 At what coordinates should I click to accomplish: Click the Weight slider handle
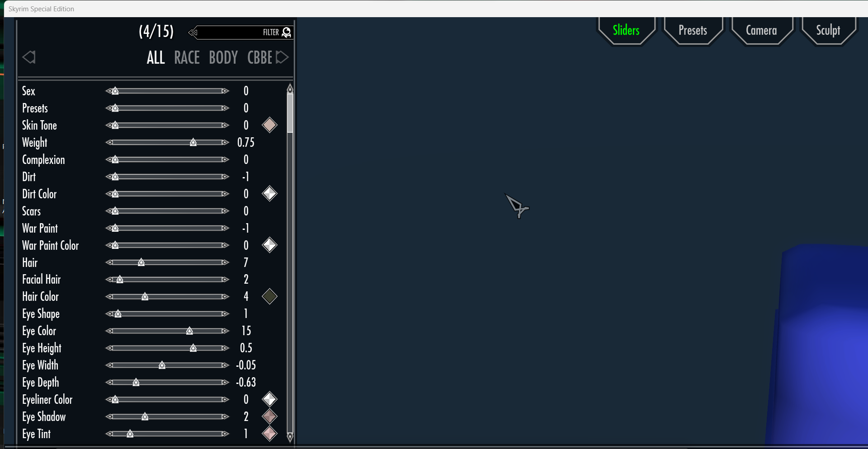pos(193,142)
